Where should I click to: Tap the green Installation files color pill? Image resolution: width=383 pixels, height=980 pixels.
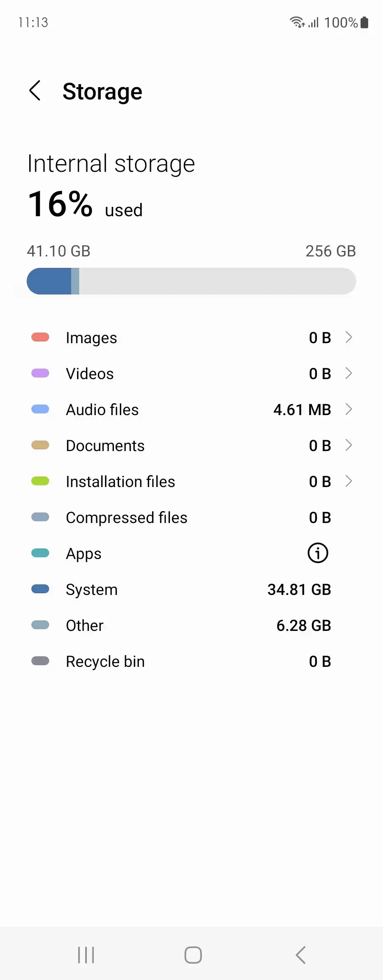coord(40,481)
